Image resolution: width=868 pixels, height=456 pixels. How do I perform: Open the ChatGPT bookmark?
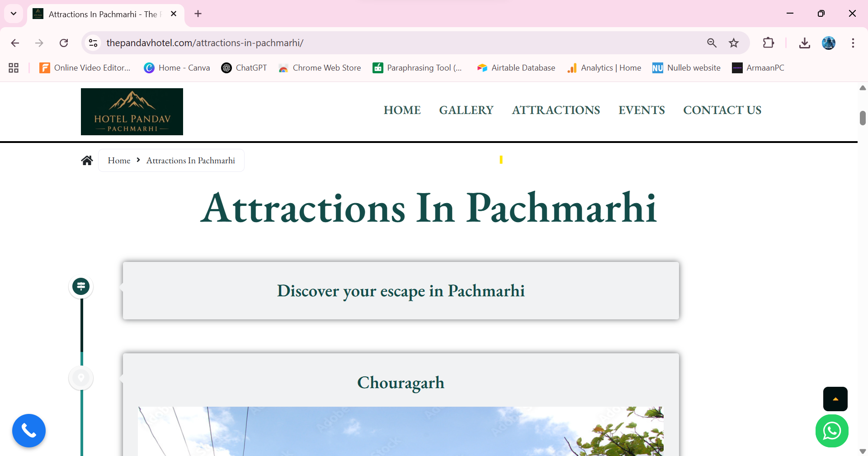point(244,68)
